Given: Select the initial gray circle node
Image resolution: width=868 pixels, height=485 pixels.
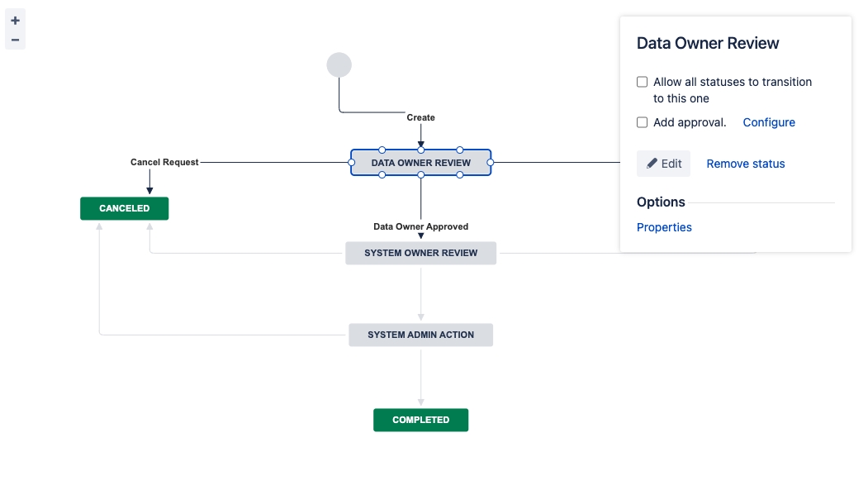Looking at the screenshot, I should point(339,64).
